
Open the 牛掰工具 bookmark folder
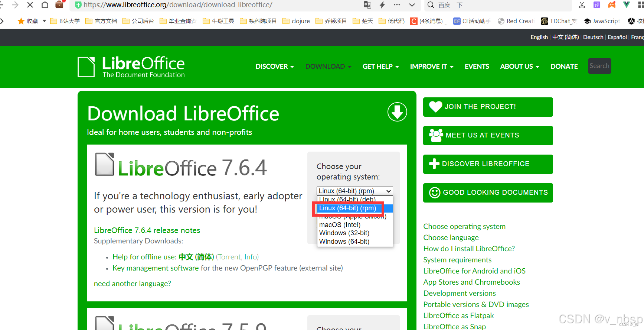click(x=218, y=21)
